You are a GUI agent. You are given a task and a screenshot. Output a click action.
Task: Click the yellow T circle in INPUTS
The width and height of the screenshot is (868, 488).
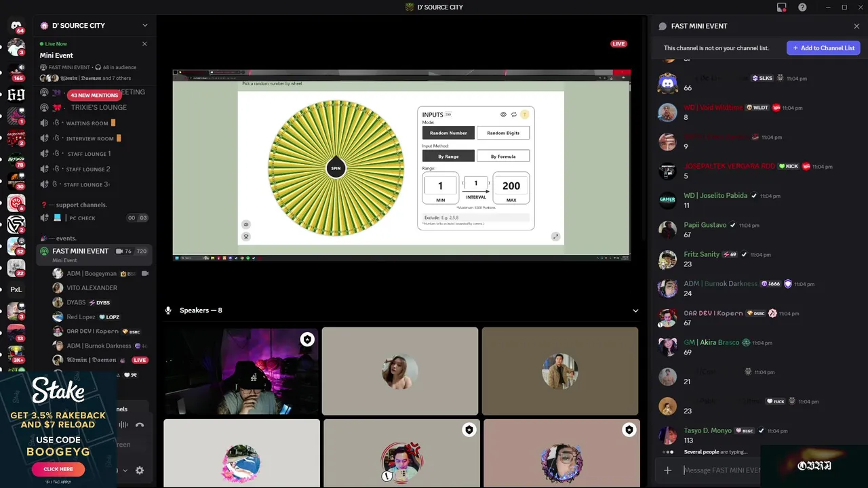tap(524, 115)
